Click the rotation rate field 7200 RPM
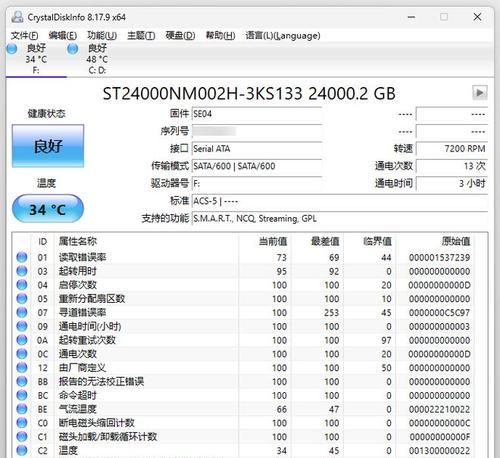Viewport: 500px width, 458px height. (x=452, y=149)
